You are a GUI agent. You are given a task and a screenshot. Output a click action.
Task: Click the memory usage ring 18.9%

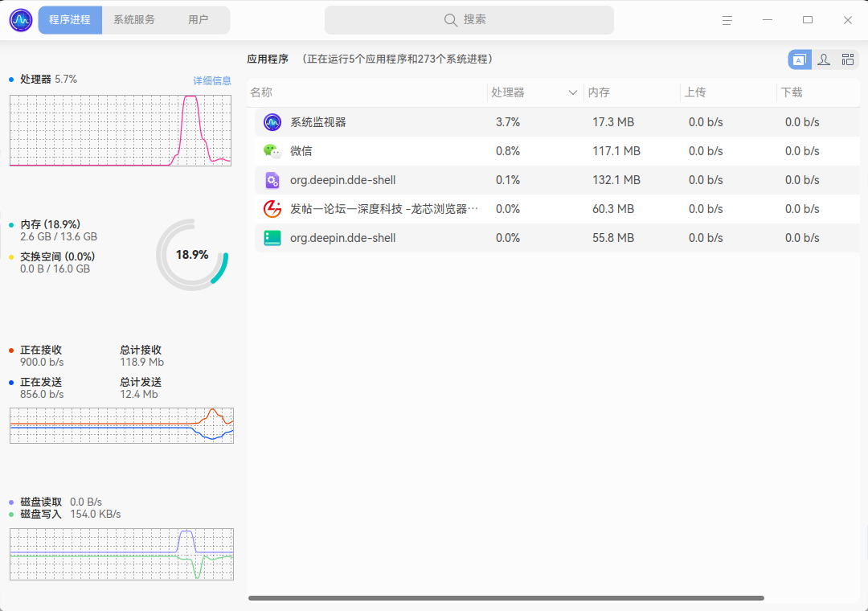click(192, 255)
